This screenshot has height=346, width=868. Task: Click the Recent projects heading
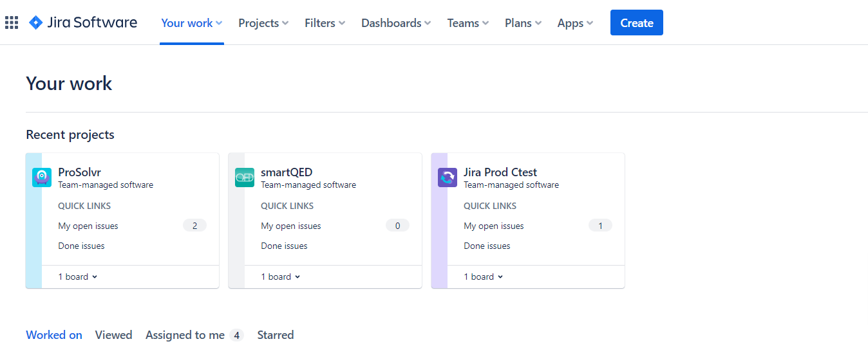(x=70, y=134)
